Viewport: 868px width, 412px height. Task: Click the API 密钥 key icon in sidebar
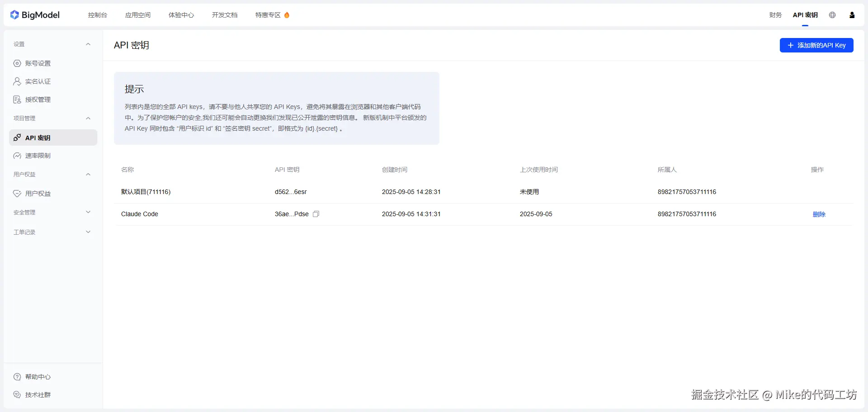point(17,137)
